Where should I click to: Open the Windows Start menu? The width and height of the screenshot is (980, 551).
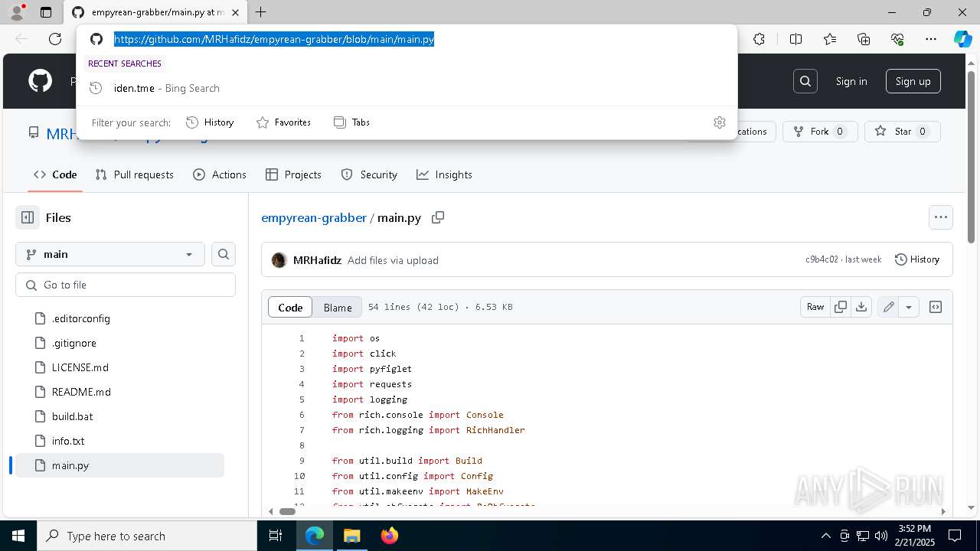(x=18, y=536)
